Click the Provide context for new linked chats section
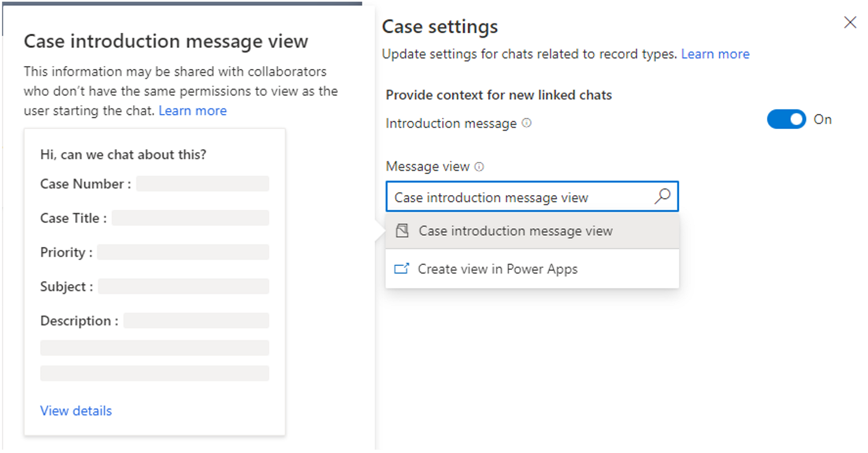 (499, 95)
